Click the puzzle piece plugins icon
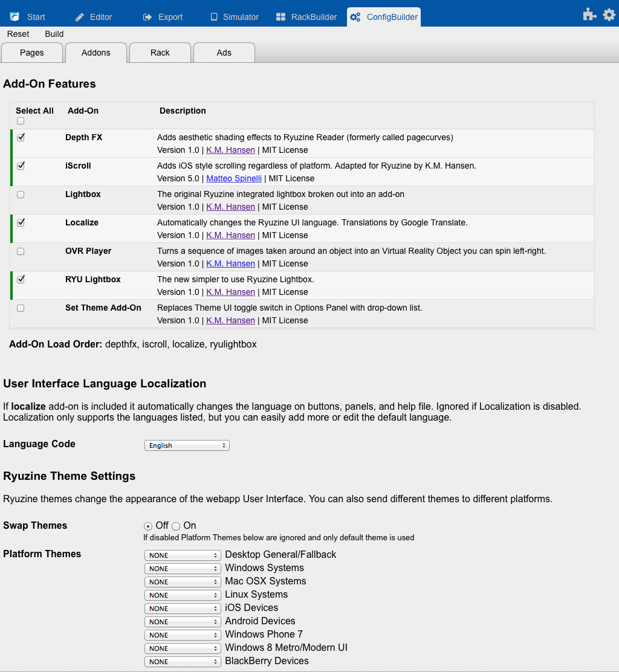The image size is (619, 672). [589, 15]
